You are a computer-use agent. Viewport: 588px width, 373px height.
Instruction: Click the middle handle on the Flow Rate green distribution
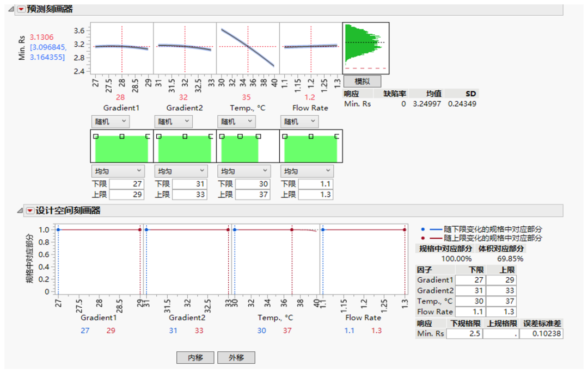tap(311, 136)
